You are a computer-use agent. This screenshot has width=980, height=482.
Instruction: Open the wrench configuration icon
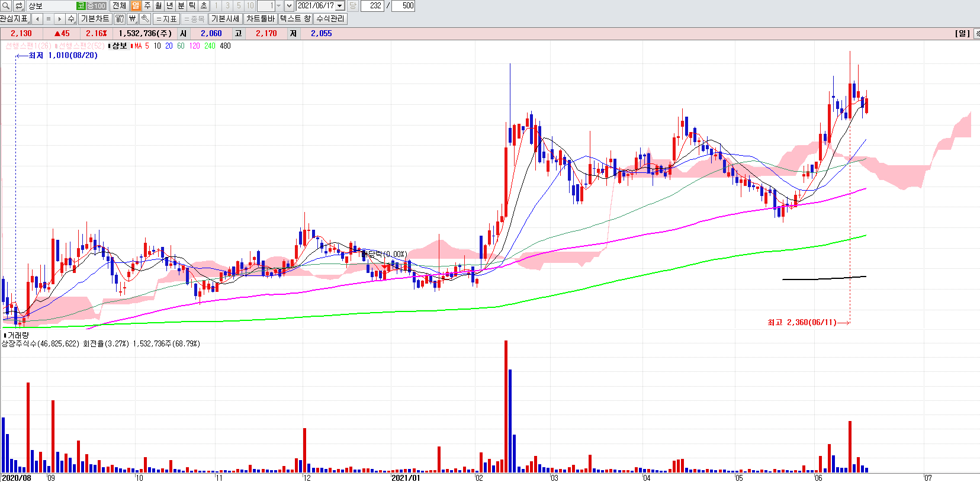click(145, 18)
